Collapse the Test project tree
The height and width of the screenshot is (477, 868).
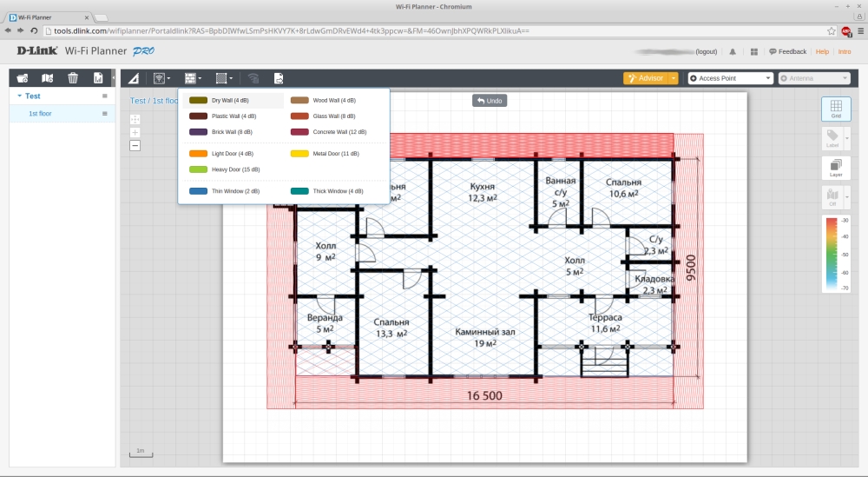tap(19, 96)
